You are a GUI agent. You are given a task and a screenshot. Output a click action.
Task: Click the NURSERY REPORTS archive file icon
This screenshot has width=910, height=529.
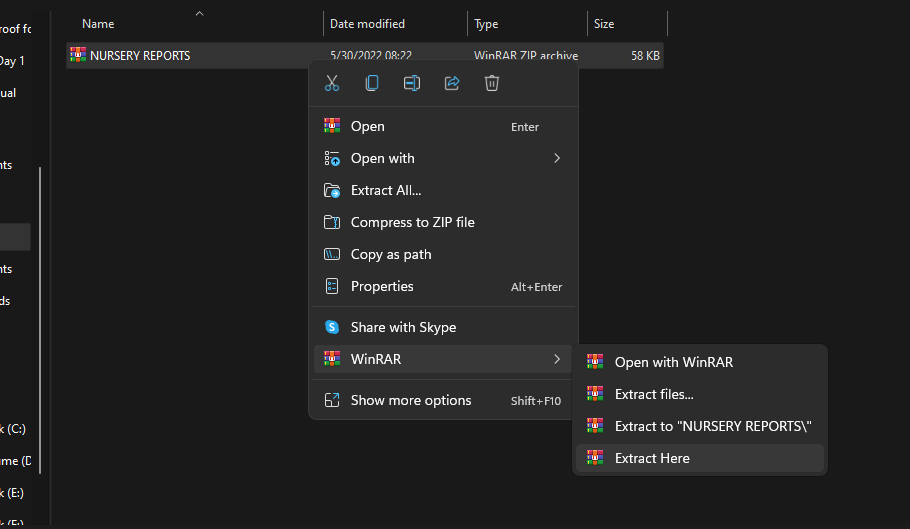(x=78, y=56)
